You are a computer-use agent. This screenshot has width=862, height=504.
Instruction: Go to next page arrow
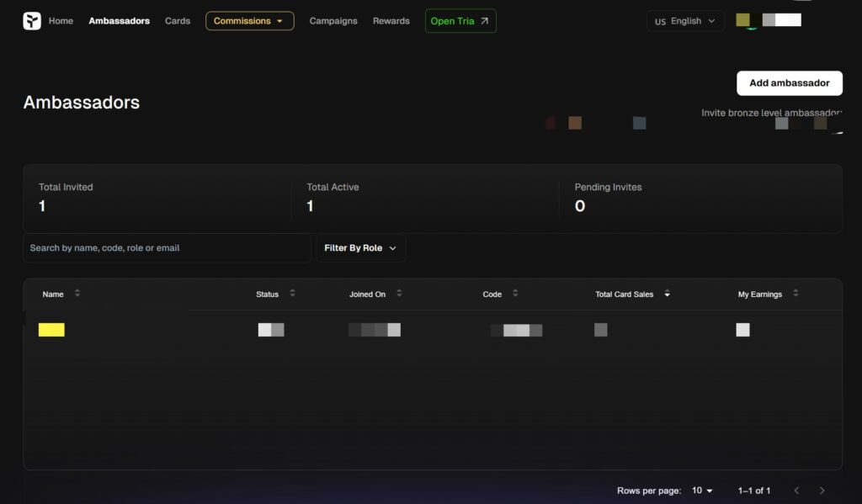point(822,491)
